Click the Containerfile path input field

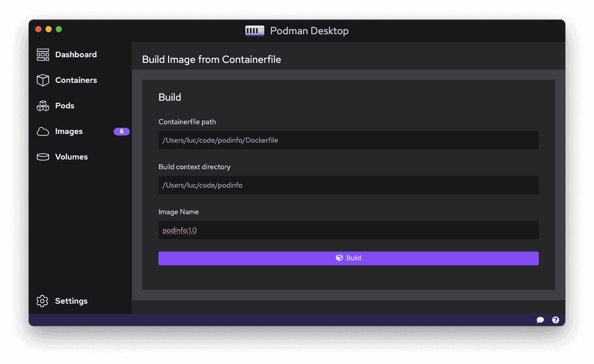[349, 140]
